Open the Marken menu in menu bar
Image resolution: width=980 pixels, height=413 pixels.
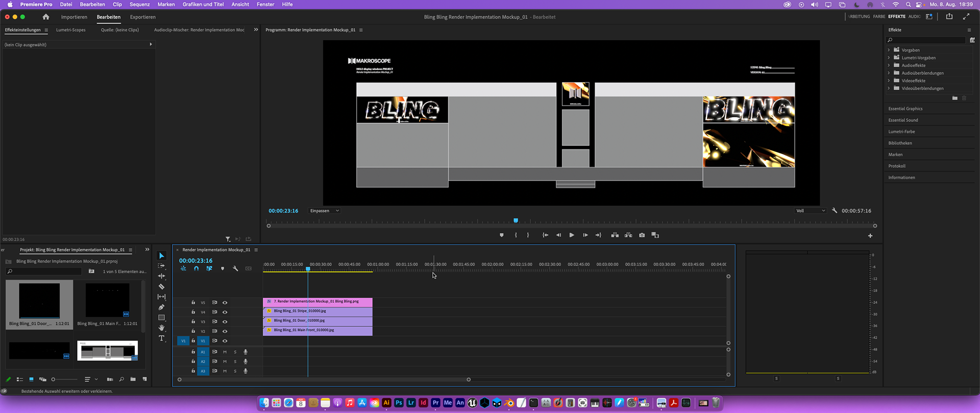click(x=166, y=4)
